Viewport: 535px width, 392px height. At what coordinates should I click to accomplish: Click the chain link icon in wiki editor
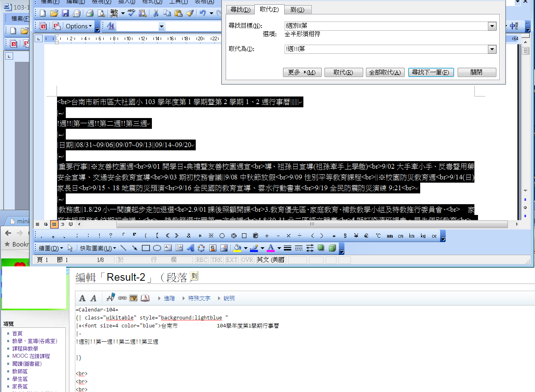122,298
